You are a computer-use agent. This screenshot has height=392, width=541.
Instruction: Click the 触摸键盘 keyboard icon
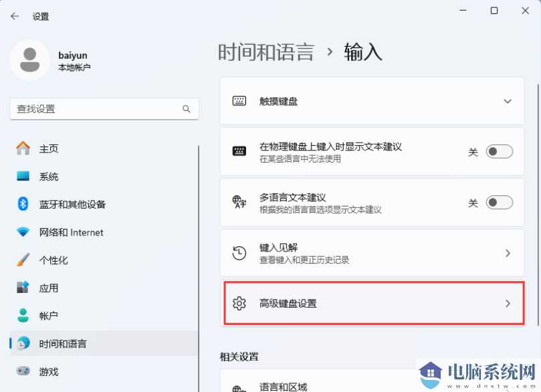[x=239, y=101]
